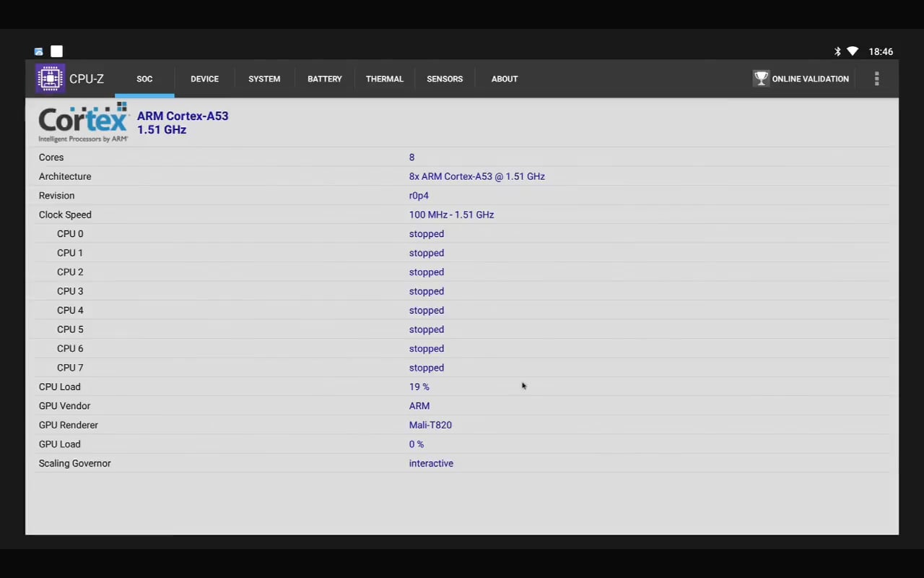Image resolution: width=924 pixels, height=578 pixels.
Task: Click the stopped status of CPU 5
Action: 427,329
